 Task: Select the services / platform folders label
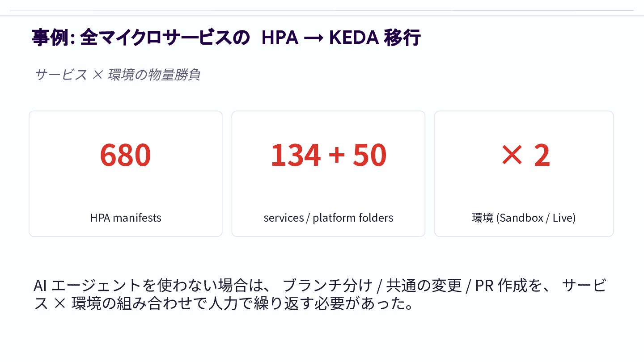[328, 218]
